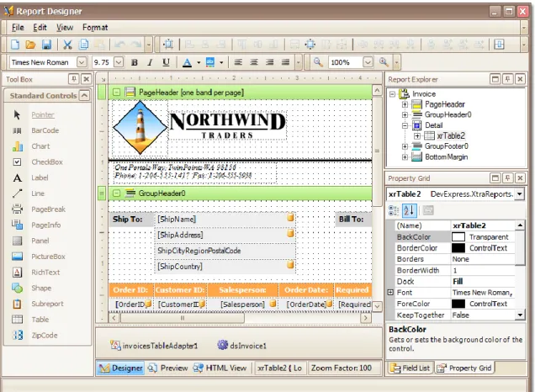Click the dsInvoice1 component
Viewport: 535px width, 392px height.
coord(242,346)
